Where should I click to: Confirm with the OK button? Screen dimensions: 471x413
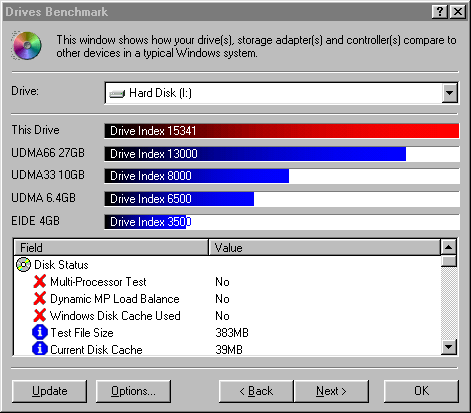(x=421, y=391)
